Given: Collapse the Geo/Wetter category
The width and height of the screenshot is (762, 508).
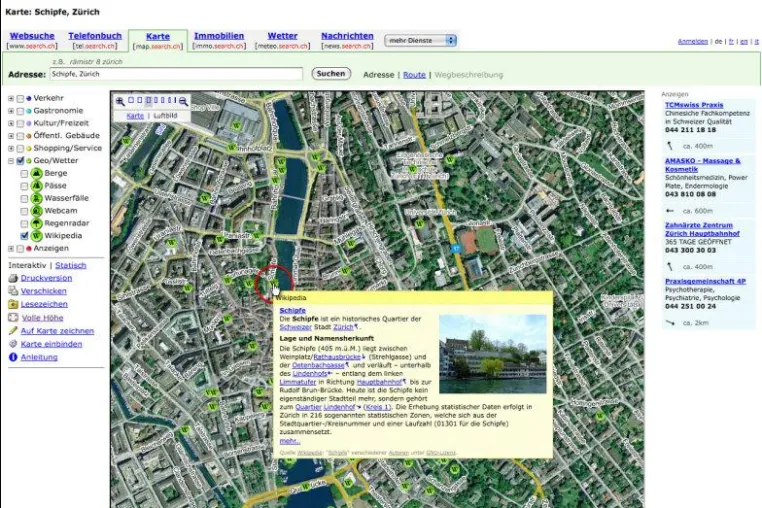Looking at the screenshot, I should (11, 161).
